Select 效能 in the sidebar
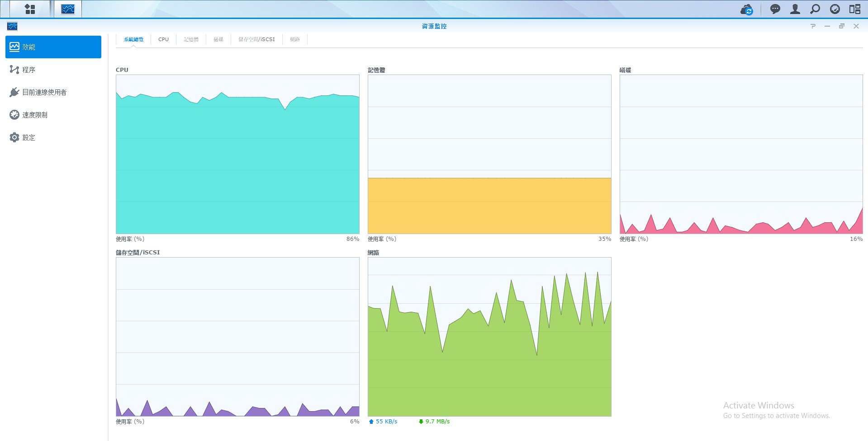The image size is (868, 441). pyautogui.click(x=53, y=47)
